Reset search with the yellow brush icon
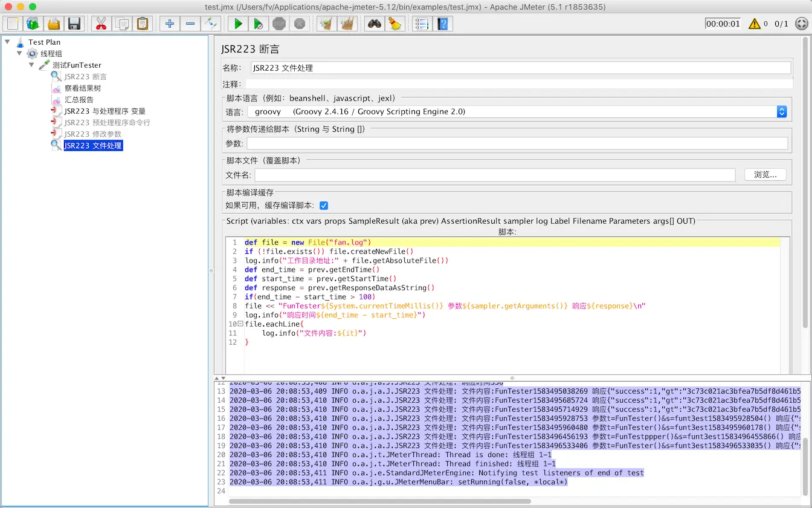The width and height of the screenshot is (812, 508). point(395,24)
